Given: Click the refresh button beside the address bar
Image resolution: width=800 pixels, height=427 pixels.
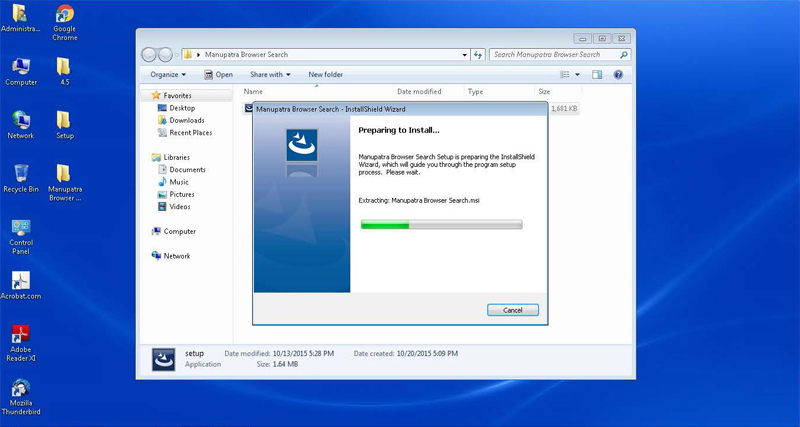Looking at the screenshot, I should 478,55.
